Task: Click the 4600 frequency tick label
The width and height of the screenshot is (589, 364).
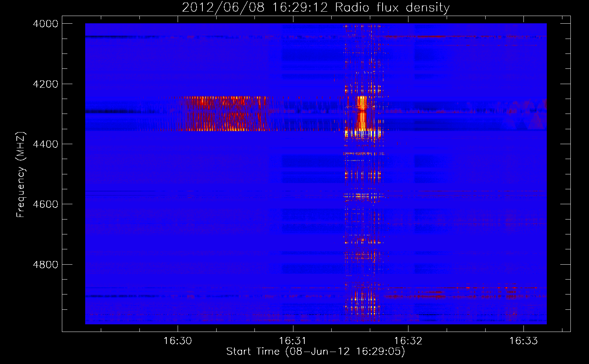Action: click(x=46, y=204)
